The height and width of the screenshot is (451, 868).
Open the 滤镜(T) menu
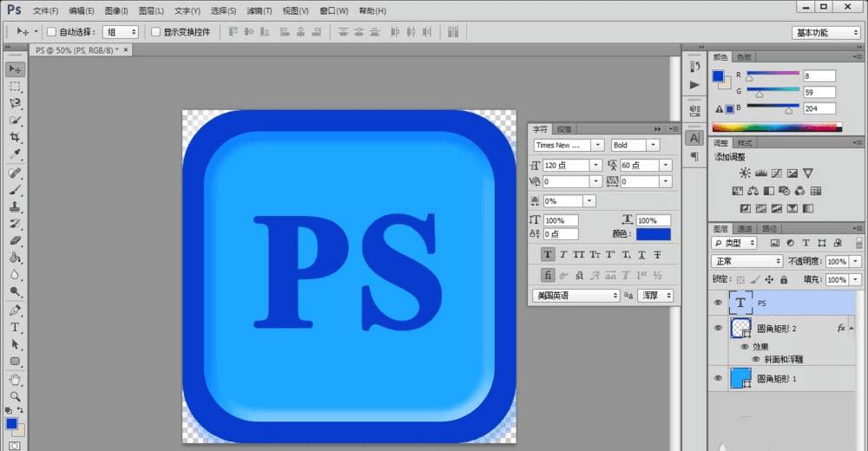pyautogui.click(x=259, y=10)
